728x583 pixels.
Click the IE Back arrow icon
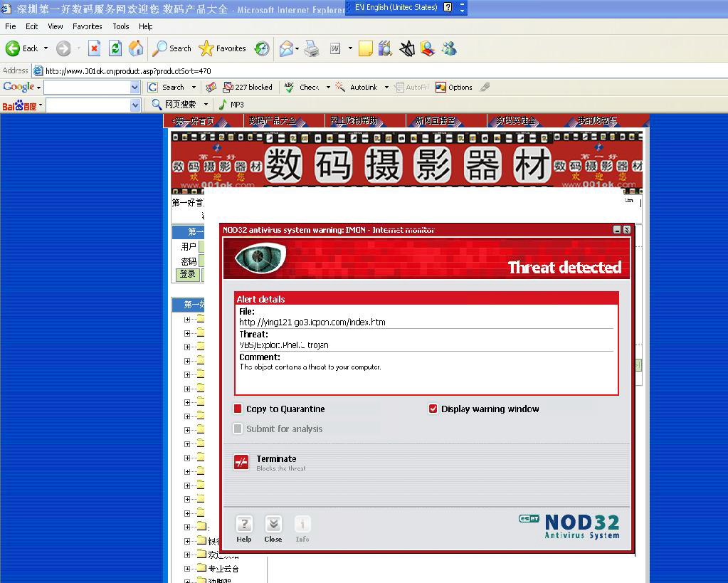[13, 48]
